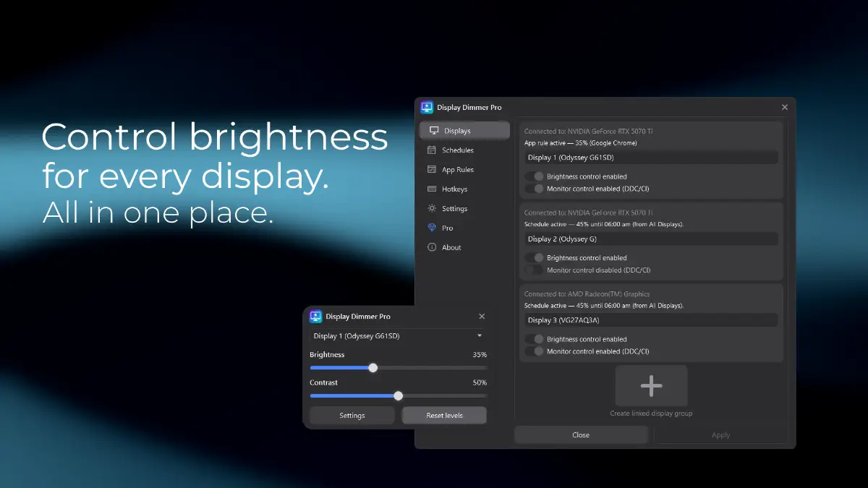Click the 50% contrast value
The image size is (868, 488).
[x=480, y=382]
